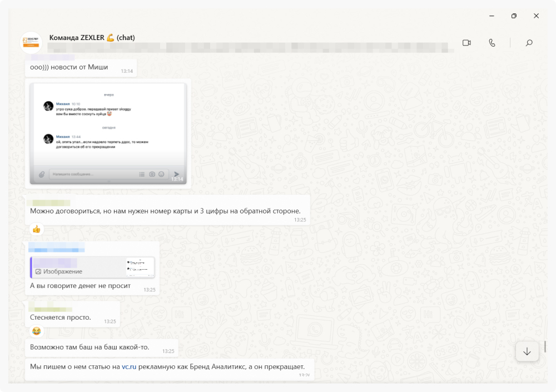Click the chat's vertical scrollbar
Screen dimensions: 556x392
(545, 346)
